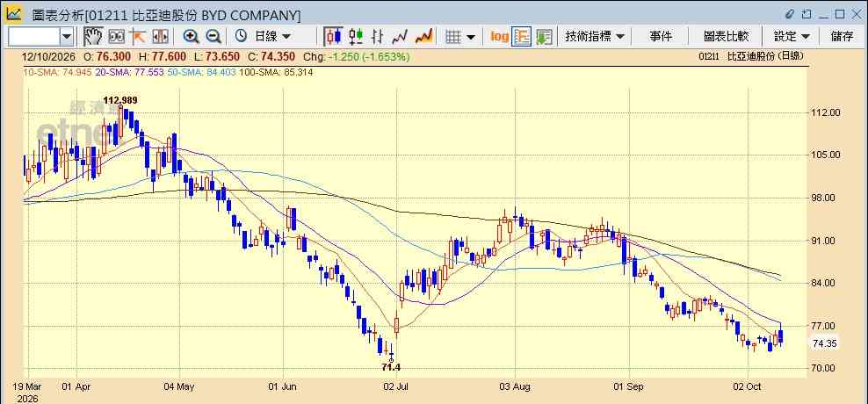Click the 04 May date axis label
Viewport: 868px width, 404px height.
click(x=179, y=386)
